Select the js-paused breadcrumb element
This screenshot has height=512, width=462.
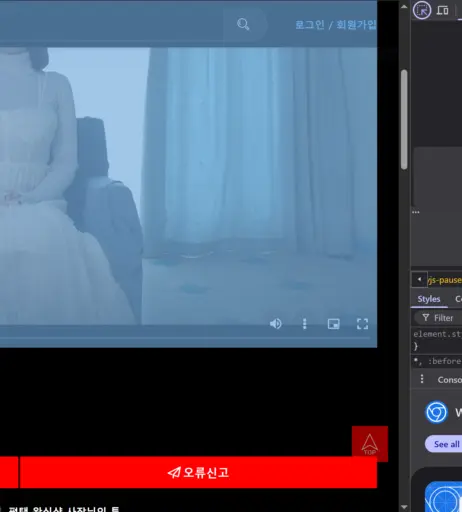pyautogui.click(x=445, y=280)
